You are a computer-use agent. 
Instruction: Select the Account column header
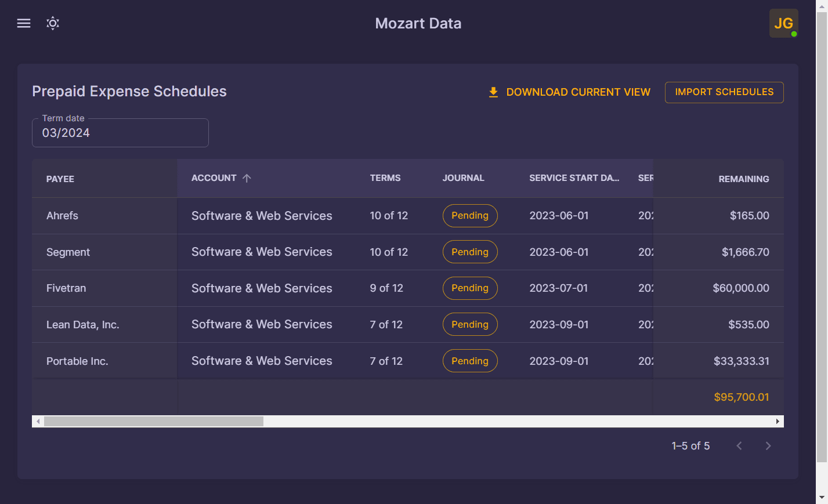click(x=214, y=178)
